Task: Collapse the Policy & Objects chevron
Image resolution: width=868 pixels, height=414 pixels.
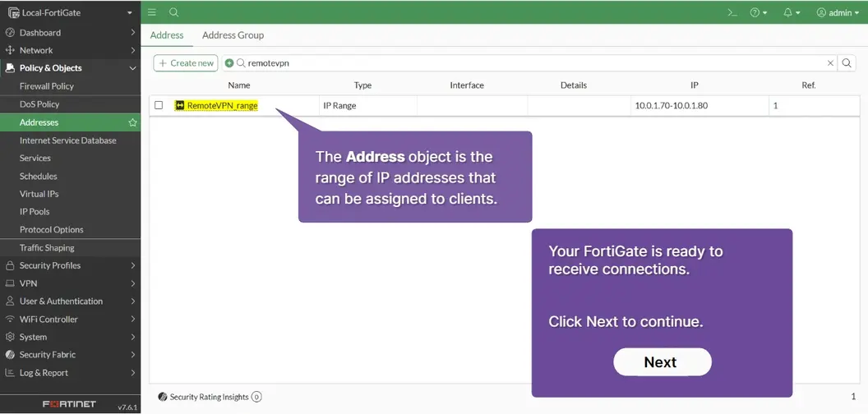Action: point(133,68)
